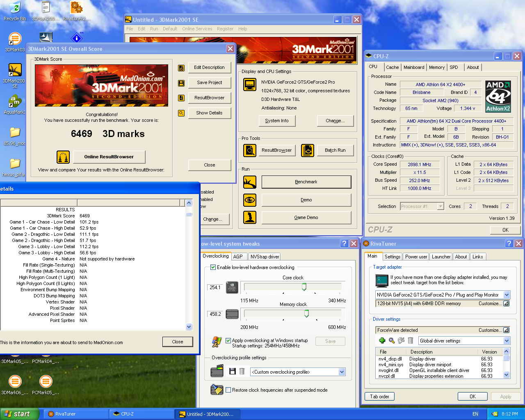Click the EN language indicator in the taskbar
This screenshot has height=420, width=525.
click(x=475, y=414)
